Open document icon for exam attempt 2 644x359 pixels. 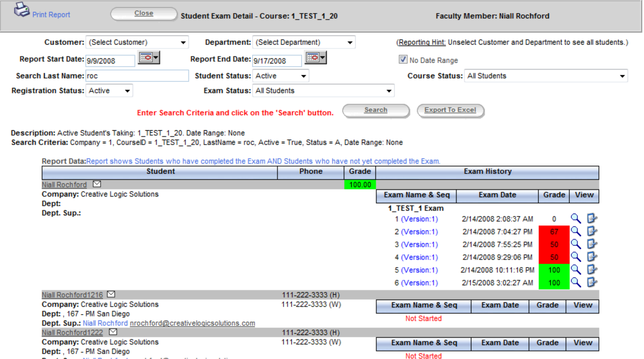pyautogui.click(x=592, y=231)
